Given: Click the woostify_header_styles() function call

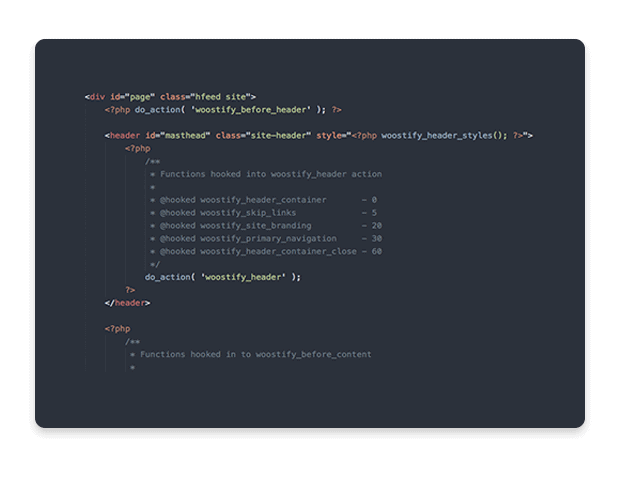Looking at the screenshot, I should [x=444, y=136].
